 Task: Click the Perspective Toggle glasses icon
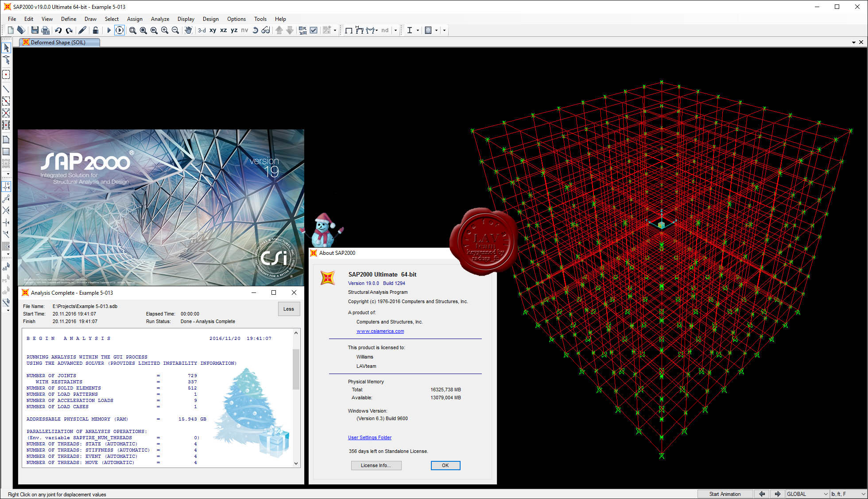266,30
